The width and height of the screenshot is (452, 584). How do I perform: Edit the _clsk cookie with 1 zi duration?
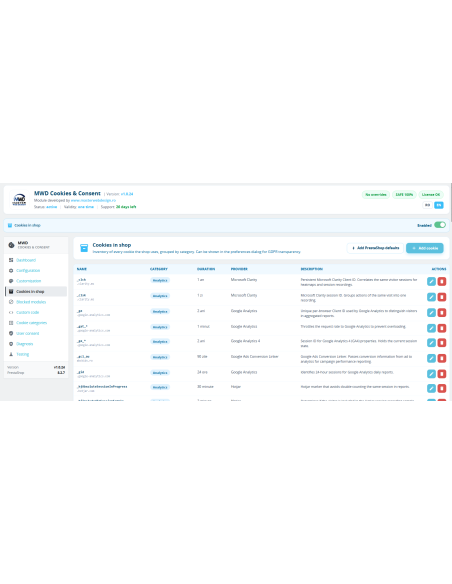[x=431, y=297]
